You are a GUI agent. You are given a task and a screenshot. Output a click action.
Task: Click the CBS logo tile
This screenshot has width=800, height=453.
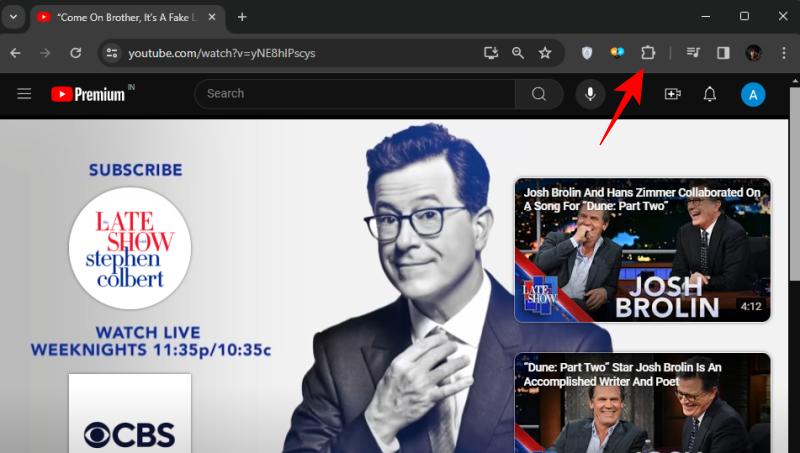[130, 413]
